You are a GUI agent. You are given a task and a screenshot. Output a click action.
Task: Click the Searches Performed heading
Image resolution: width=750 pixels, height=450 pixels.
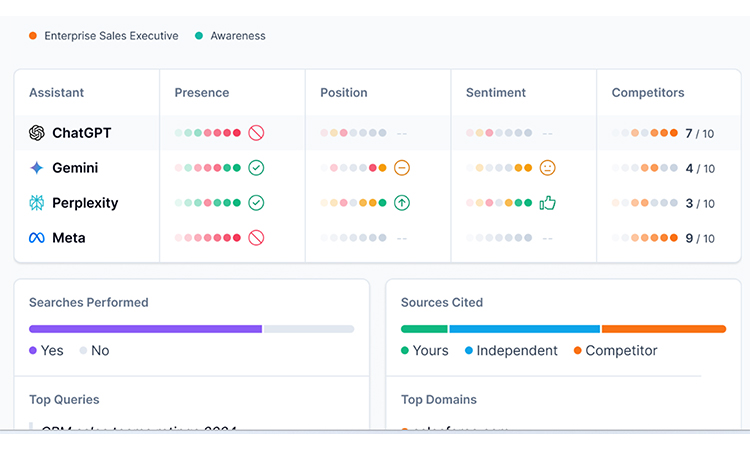[x=88, y=303]
